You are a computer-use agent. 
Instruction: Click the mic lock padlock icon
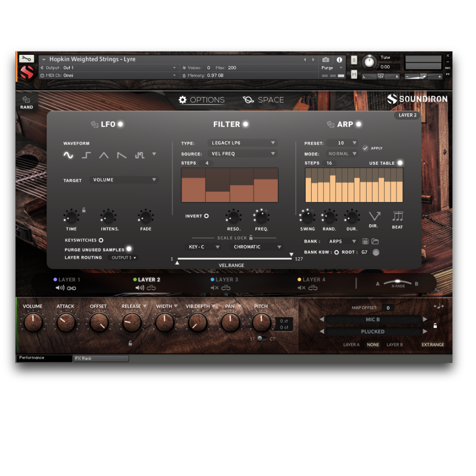pyautogui.click(x=435, y=326)
